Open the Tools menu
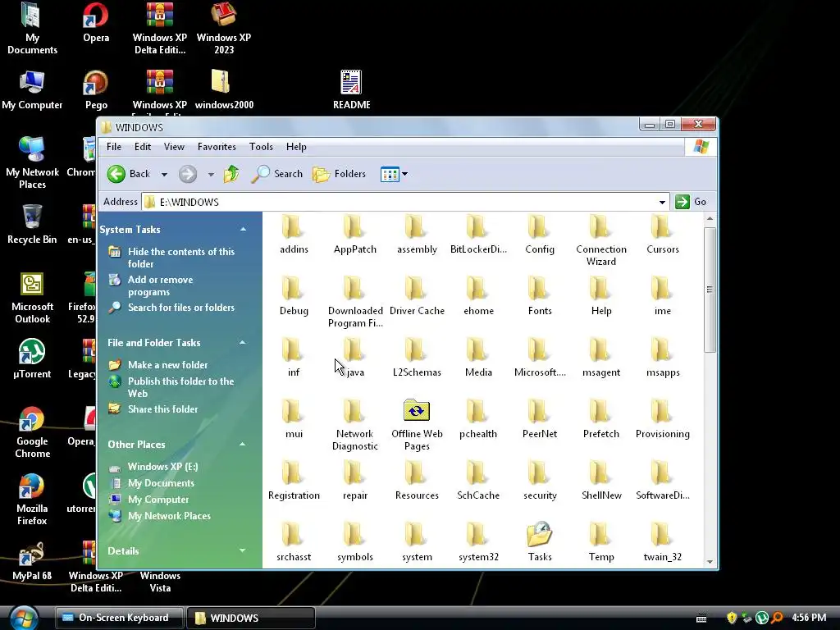The image size is (840, 630). [261, 147]
